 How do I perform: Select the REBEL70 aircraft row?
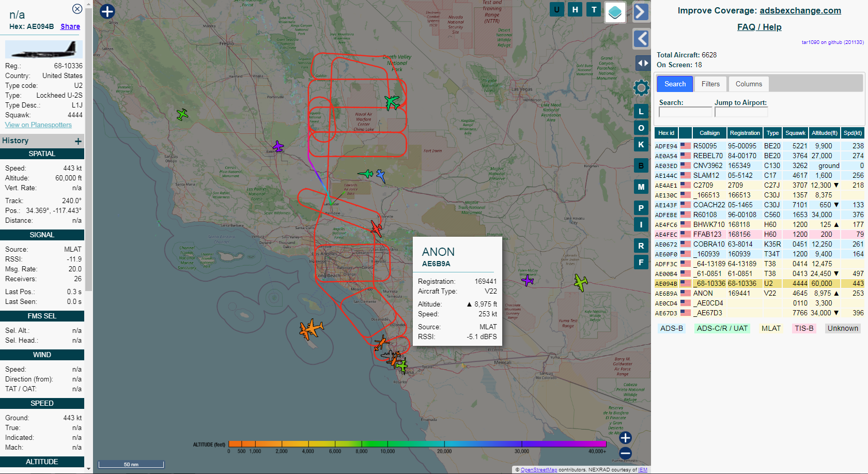pyautogui.click(x=760, y=156)
